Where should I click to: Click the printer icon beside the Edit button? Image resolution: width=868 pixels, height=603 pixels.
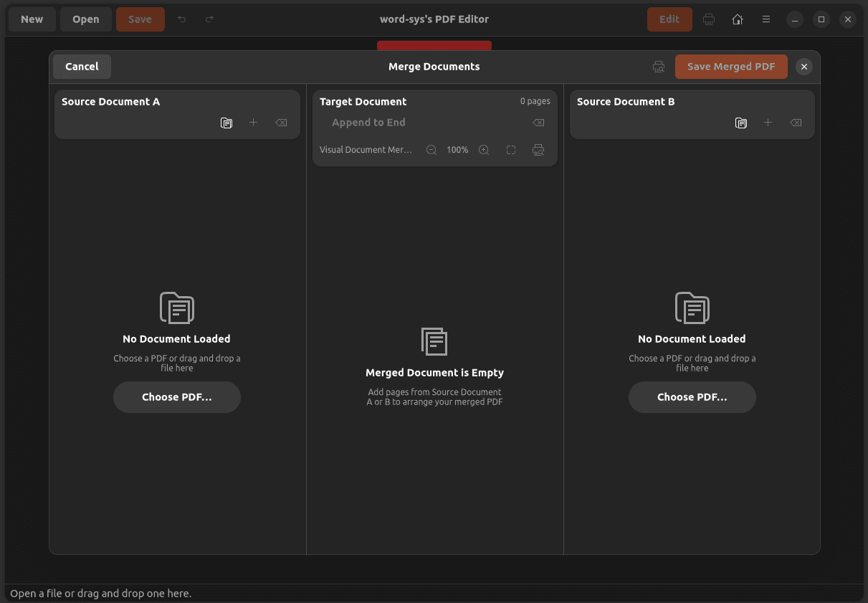(x=709, y=19)
